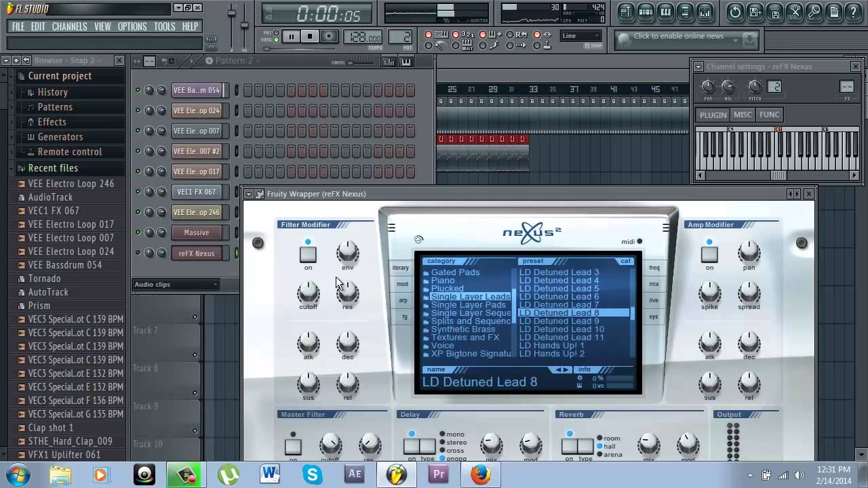Open Firefox from the taskbar

pyautogui.click(x=481, y=474)
